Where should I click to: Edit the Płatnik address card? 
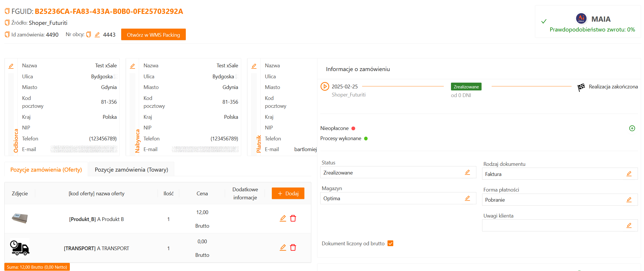[x=254, y=66]
